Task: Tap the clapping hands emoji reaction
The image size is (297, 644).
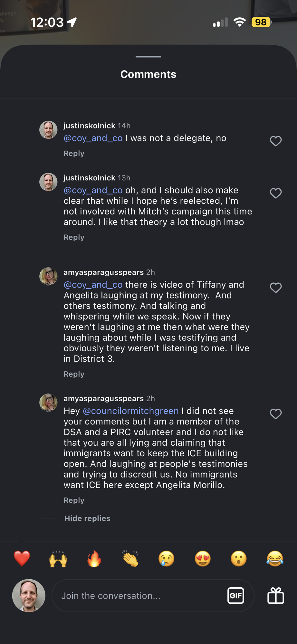Action: point(130,558)
